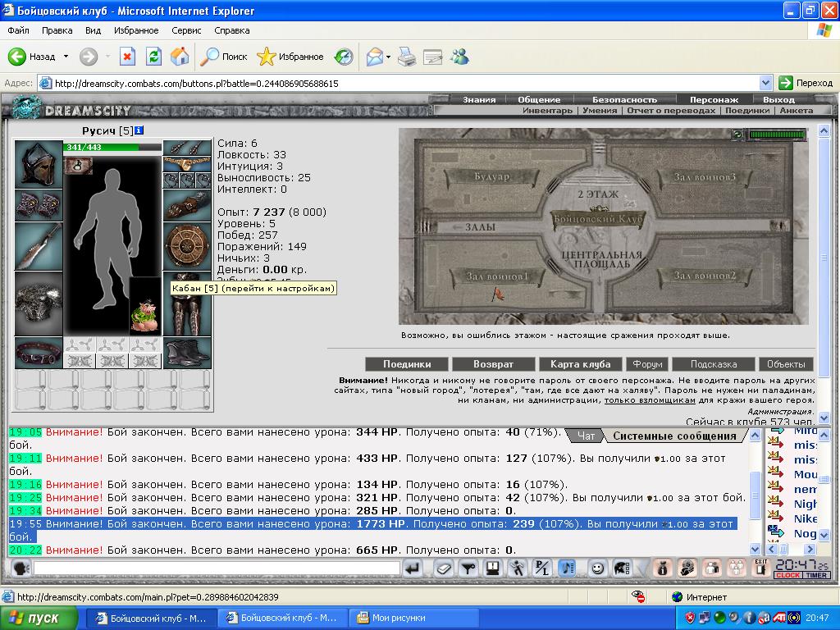This screenshot has height=630, width=840.
Task: Click the blue info icon next to Русич
Action: click(139, 130)
